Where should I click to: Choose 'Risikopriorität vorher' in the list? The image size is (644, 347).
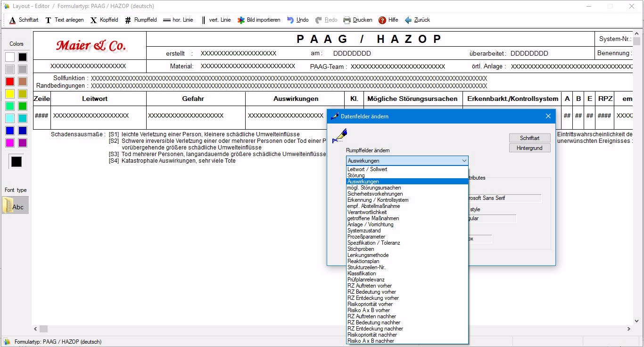click(370, 304)
